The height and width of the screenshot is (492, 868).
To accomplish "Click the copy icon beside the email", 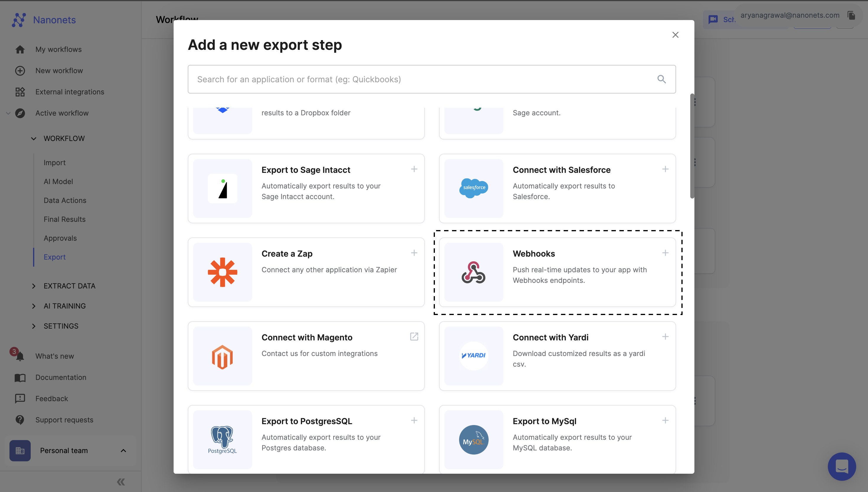I will pos(851,16).
